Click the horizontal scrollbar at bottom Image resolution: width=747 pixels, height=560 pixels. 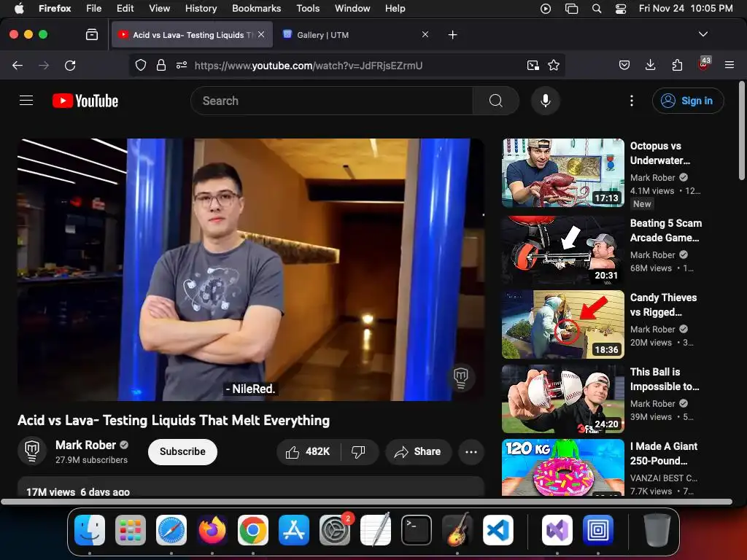coord(366,502)
